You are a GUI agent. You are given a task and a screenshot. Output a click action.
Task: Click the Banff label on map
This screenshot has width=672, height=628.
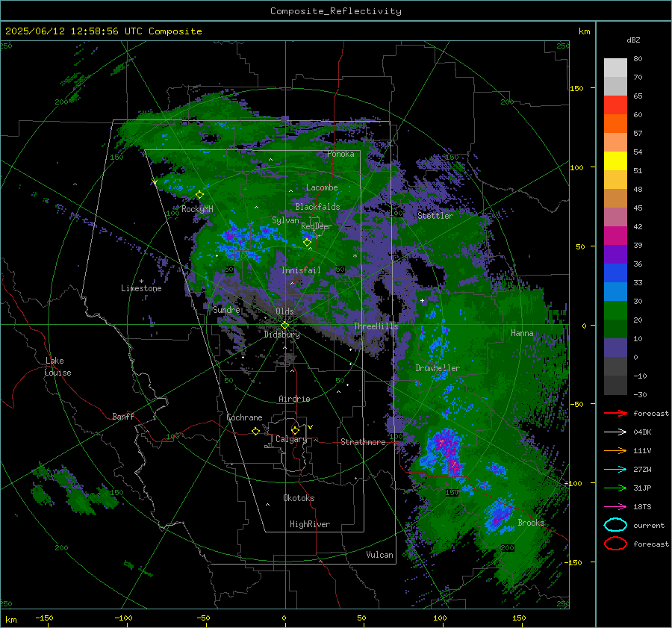(123, 416)
